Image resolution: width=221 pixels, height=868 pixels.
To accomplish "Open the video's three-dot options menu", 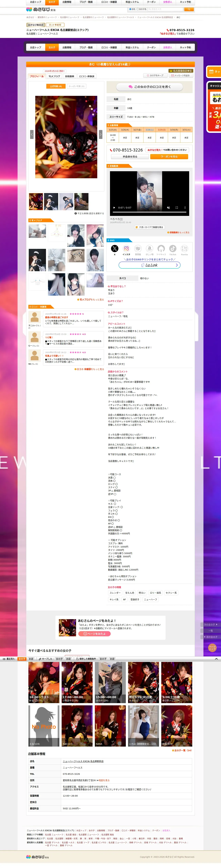I will point(185,208).
